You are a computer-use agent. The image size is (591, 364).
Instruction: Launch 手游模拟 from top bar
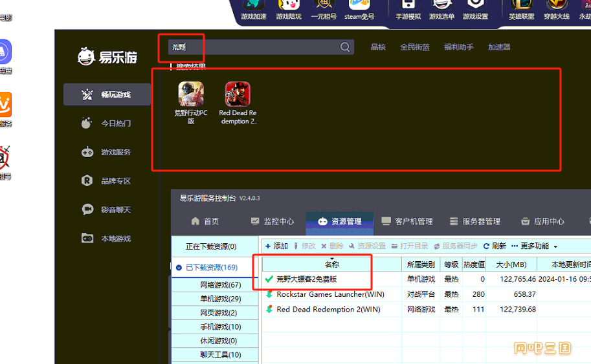pos(408,10)
